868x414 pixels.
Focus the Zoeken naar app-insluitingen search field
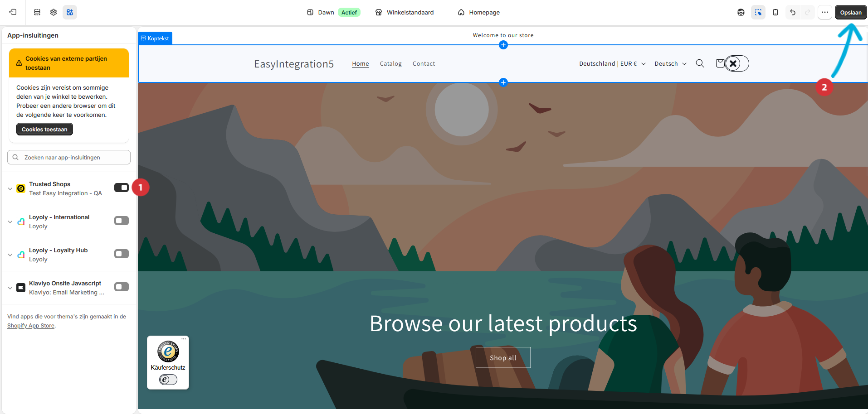(69, 157)
